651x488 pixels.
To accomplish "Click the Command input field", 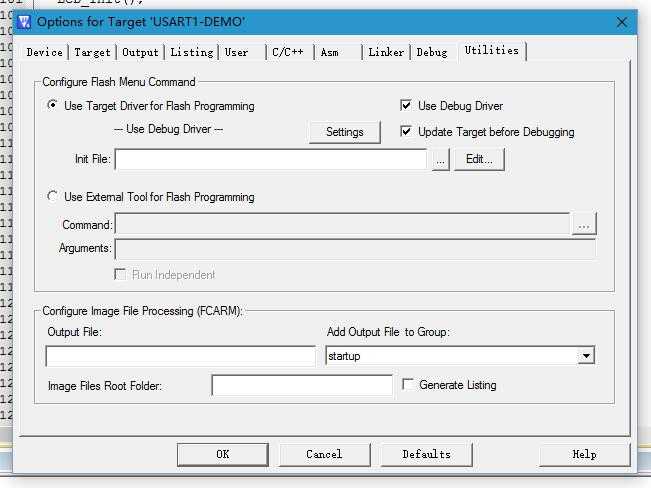I will coord(342,225).
